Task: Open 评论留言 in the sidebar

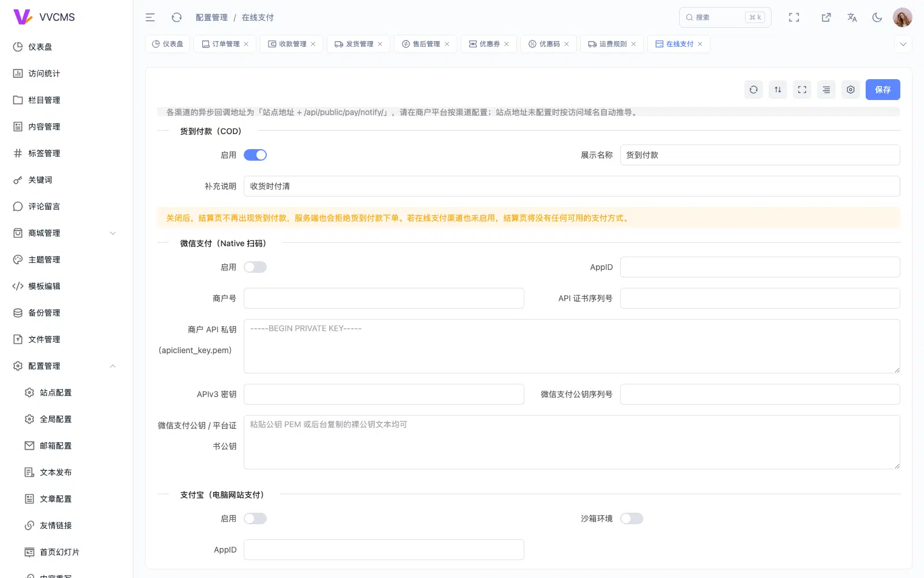Action: [x=66, y=206]
